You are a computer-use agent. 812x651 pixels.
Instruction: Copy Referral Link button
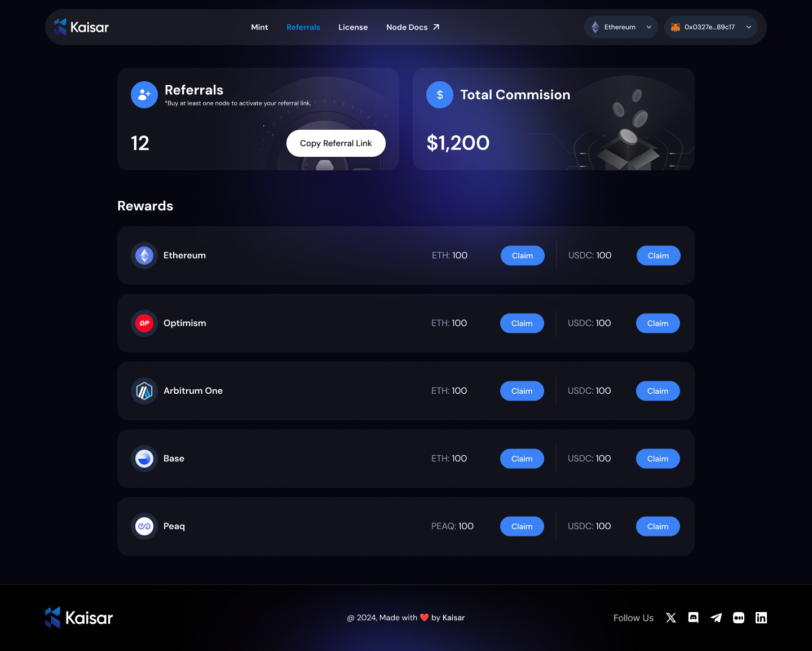pyautogui.click(x=336, y=143)
